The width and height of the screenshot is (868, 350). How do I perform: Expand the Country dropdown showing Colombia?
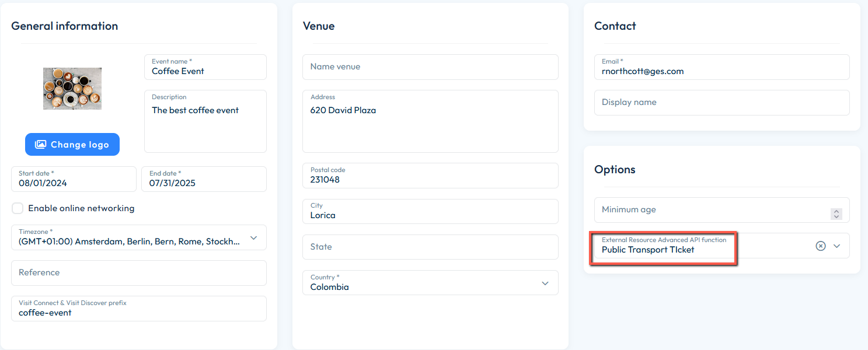click(x=545, y=283)
